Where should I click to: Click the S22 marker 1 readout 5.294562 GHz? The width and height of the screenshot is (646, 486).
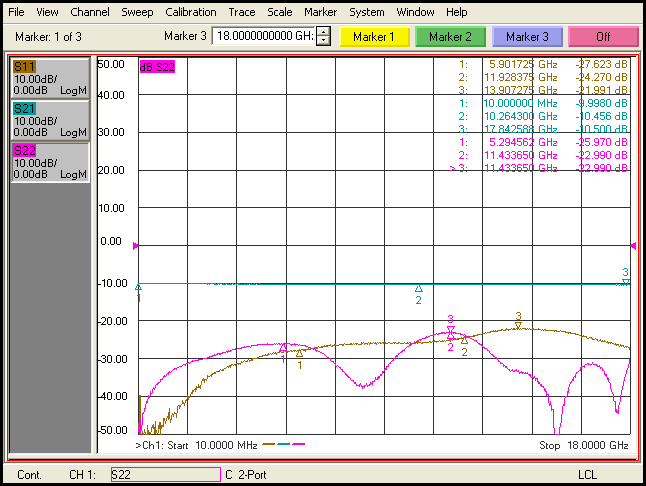click(x=523, y=142)
